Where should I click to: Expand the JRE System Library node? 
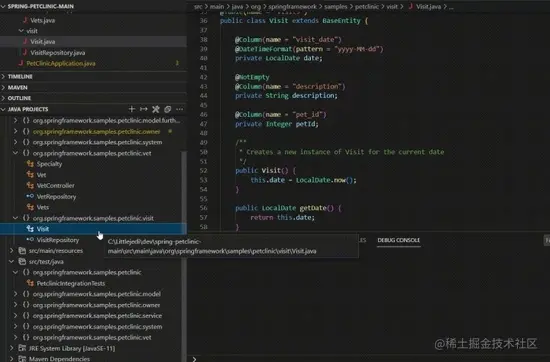(12, 348)
